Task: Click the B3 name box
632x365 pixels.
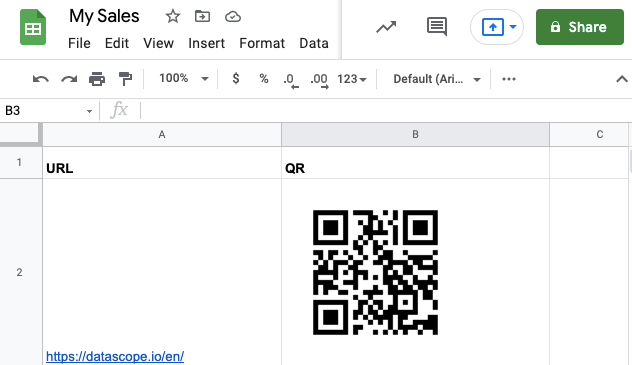Action: 44,110
